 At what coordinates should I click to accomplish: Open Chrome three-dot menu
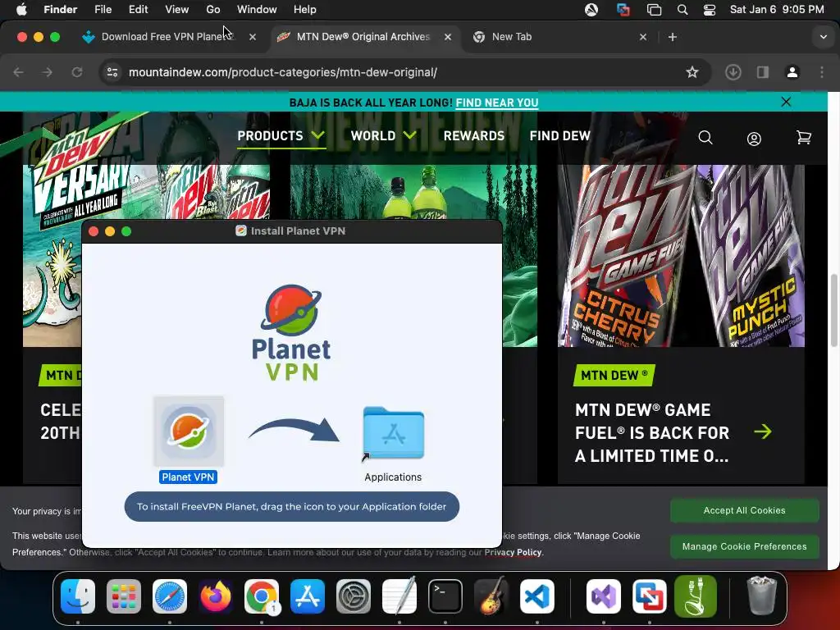(822, 72)
